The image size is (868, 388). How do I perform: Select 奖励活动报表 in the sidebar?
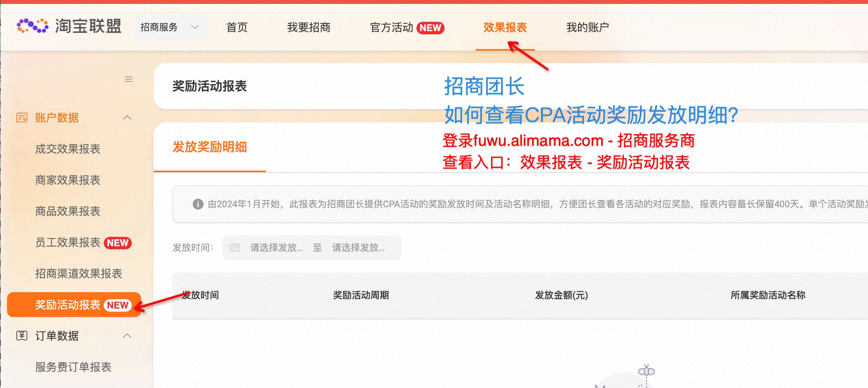pyautogui.click(x=74, y=305)
